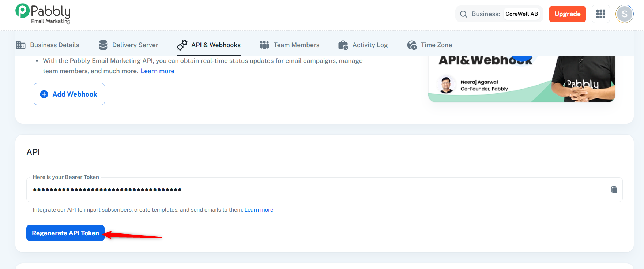The width and height of the screenshot is (644, 269).
Task: Click the search magnifier icon
Action: [x=463, y=14]
